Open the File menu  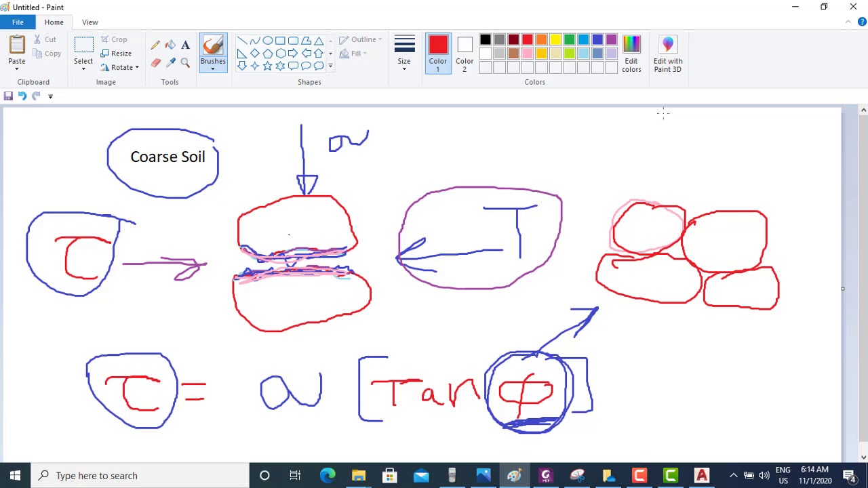(x=18, y=22)
